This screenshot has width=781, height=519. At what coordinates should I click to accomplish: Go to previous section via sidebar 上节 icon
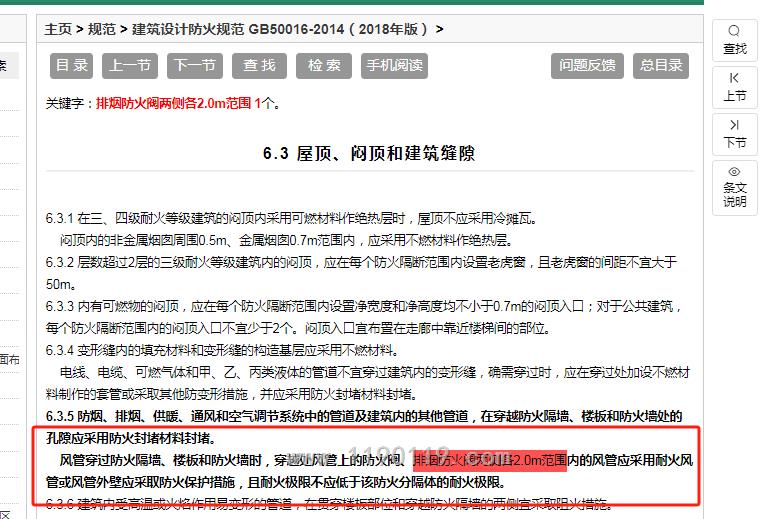pyautogui.click(x=735, y=86)
